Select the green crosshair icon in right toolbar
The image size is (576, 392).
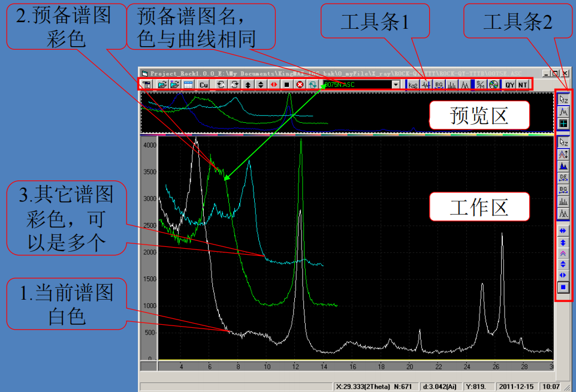(x=563, y=123)
